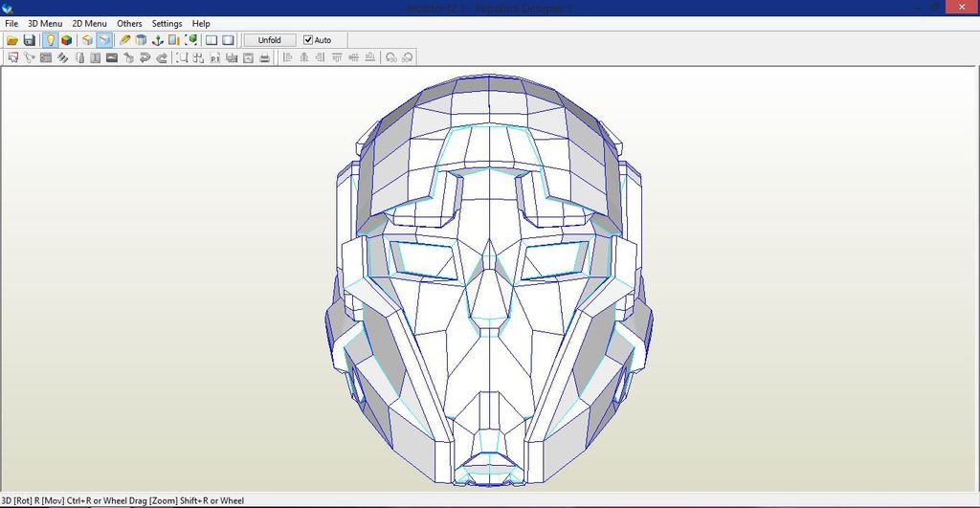Click the Unfold button
This screenshot has height=508, width=980.
[x=269, y=40]
